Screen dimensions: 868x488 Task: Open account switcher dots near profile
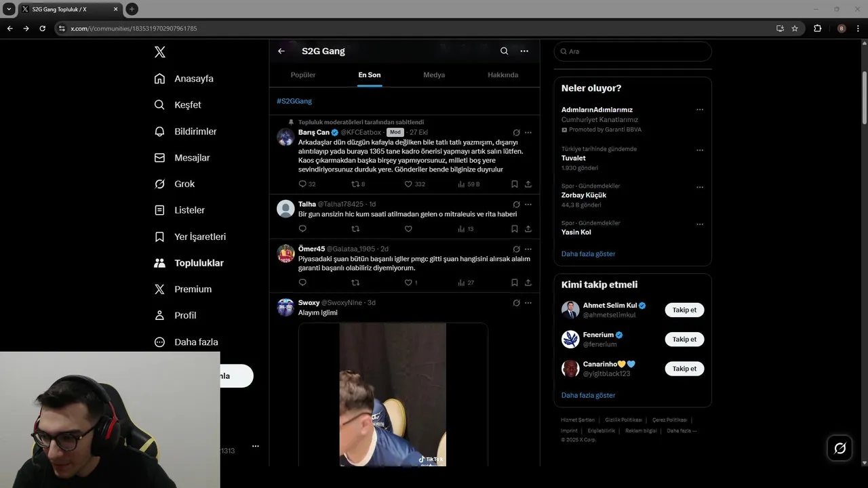click(x=256, y=446)
